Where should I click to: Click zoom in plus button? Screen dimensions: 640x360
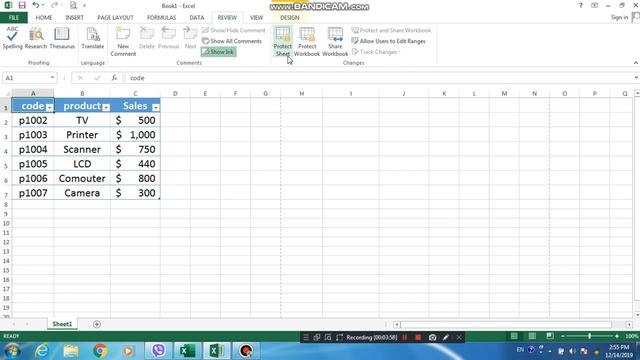tap(617, 336)
